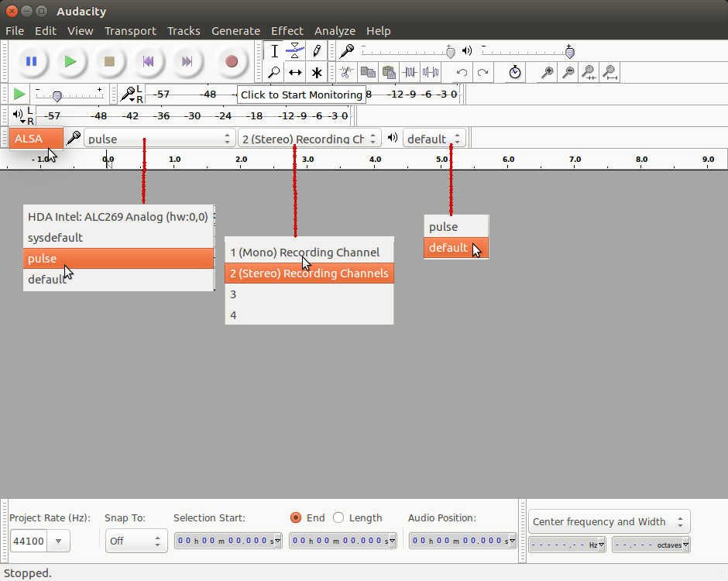Click the End time selection field
Viewport: 728px width, 581px height.
point(342,541)
